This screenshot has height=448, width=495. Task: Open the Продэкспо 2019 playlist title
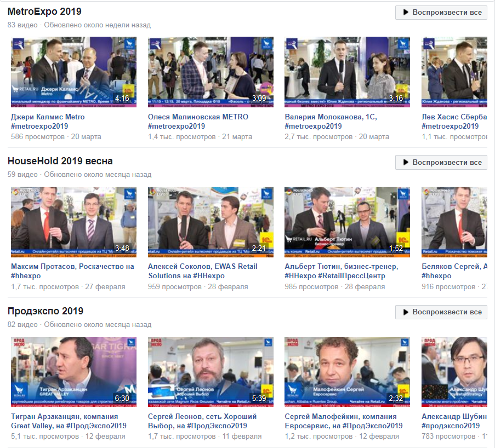[45, 311]
